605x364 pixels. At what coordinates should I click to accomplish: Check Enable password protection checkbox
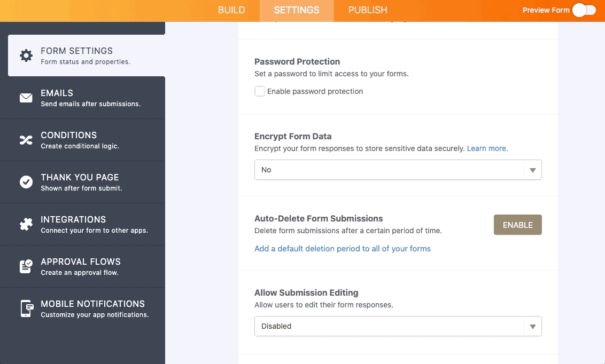coord(260,91)
